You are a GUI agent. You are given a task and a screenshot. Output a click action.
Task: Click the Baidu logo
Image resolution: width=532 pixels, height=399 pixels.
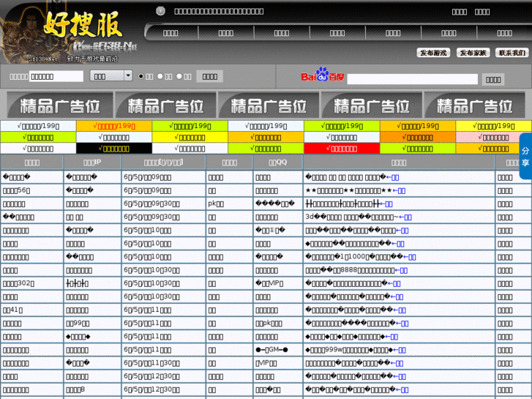[x=323, y=75]
